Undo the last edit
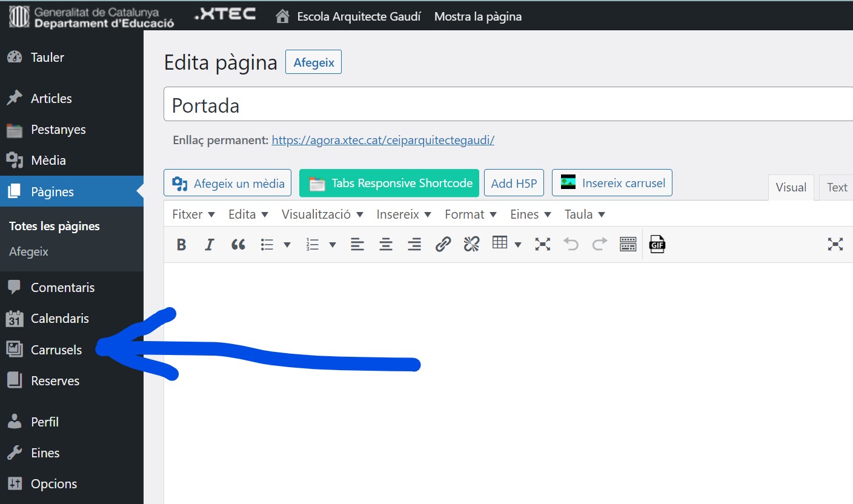This screenshot has width=853, height=504. coord(571,245)
